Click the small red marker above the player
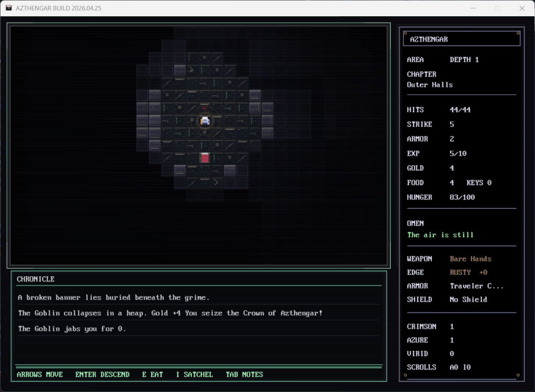Image resolution: width=535 pixels, height=392 pixels. (205, 109)
